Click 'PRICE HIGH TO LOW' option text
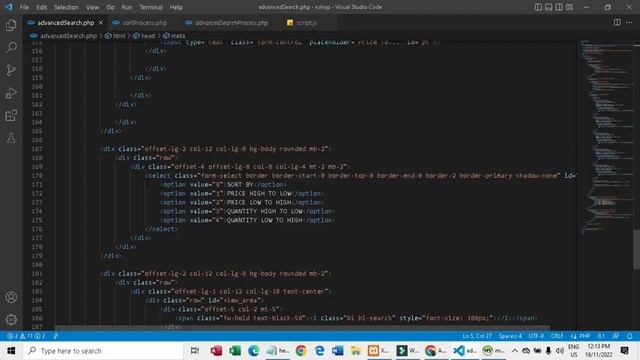640x360 pixels. pos(260,193)
